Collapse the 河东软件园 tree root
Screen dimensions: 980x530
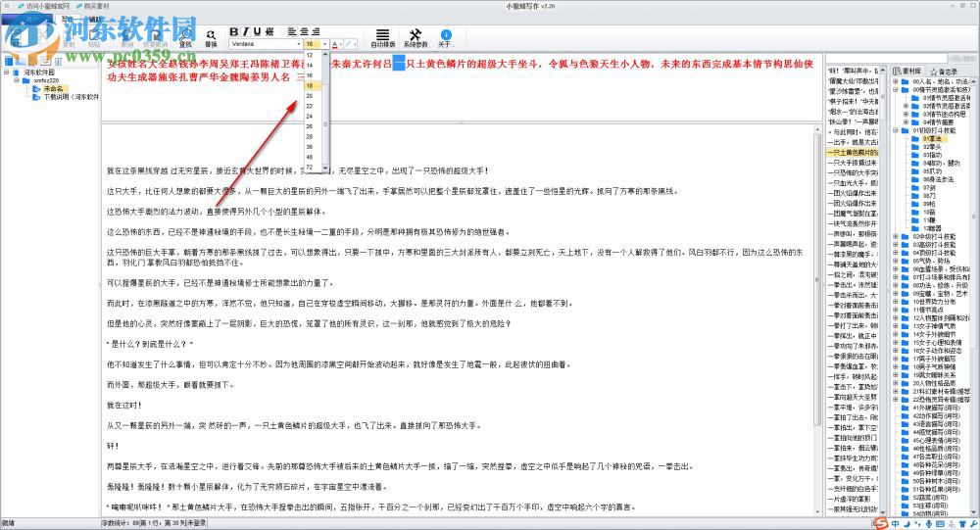click(6, 72)
